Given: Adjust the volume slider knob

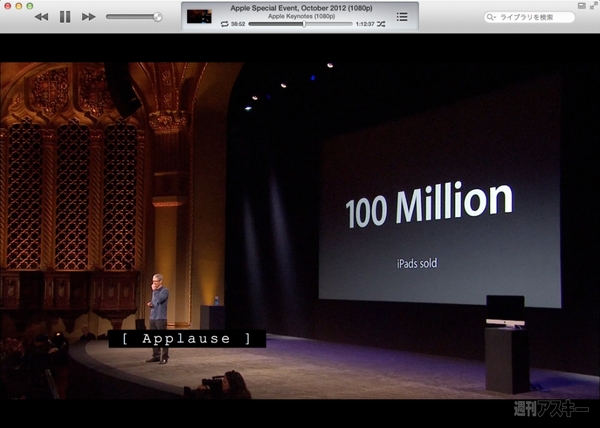Looking at the screenshot, I should (157, 17).
